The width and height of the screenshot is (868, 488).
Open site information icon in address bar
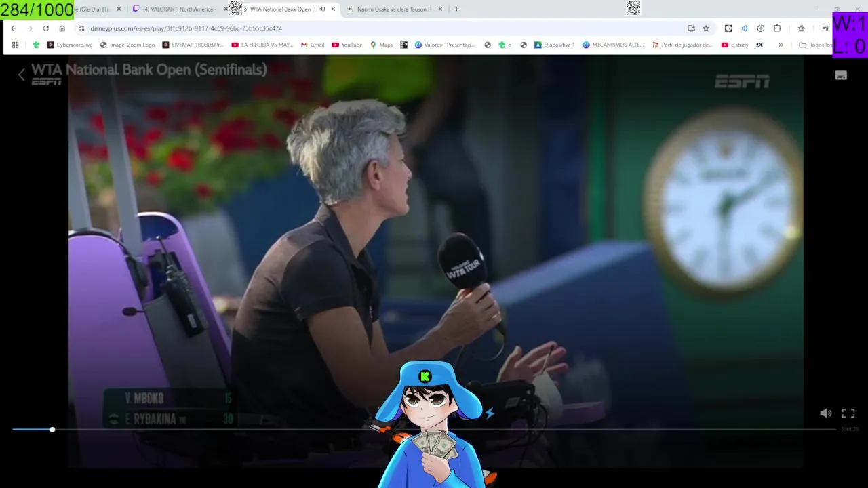81,28
